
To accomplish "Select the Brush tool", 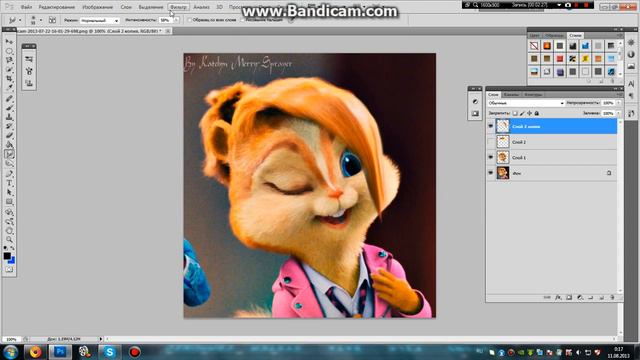I will click(9, 108).
